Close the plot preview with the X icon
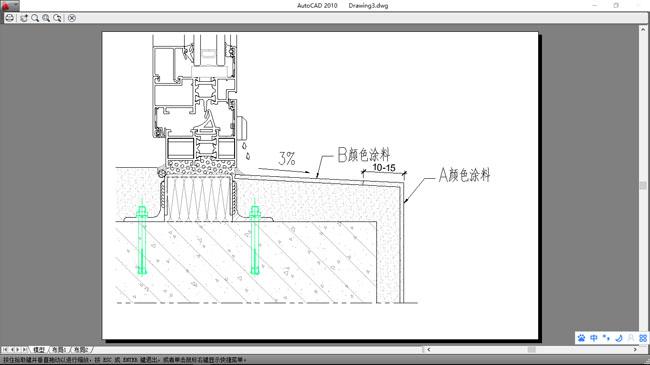650x365 pixels. [x=72, y=18]
